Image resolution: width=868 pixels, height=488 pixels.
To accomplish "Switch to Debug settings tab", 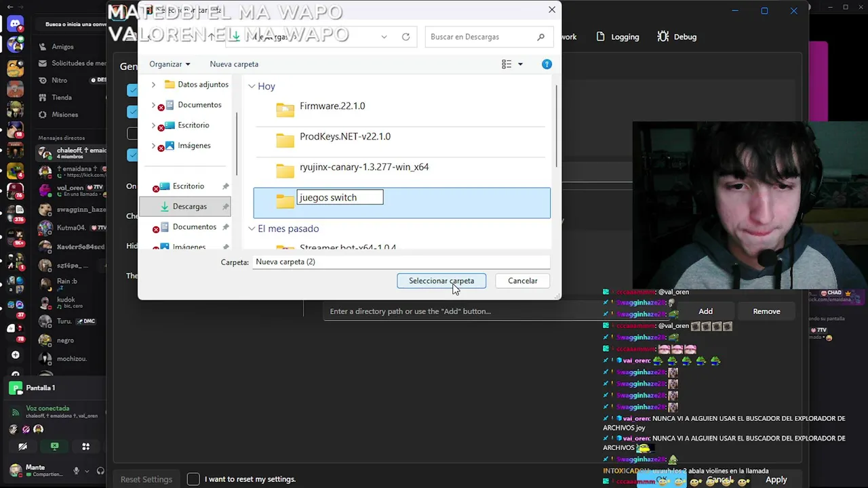I will tap(677, 37).
